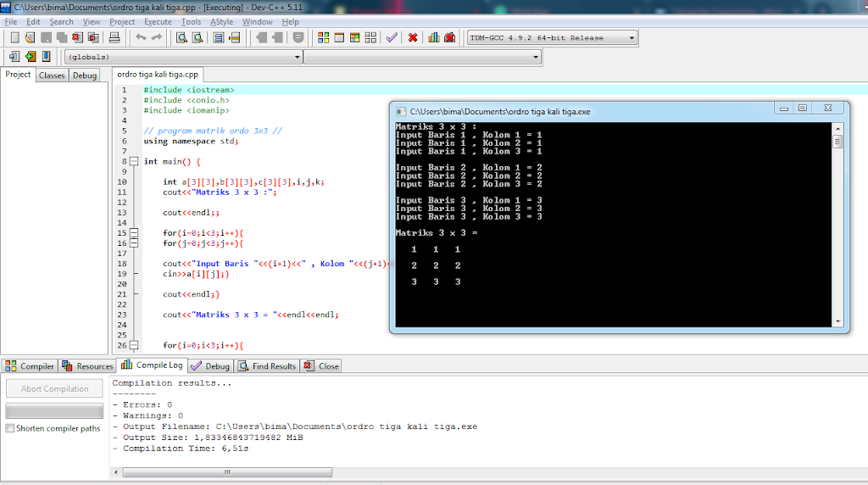868x485 pixels.
Task: Enable Shorten compiler paths checkbox
Action: coord(10,429)
